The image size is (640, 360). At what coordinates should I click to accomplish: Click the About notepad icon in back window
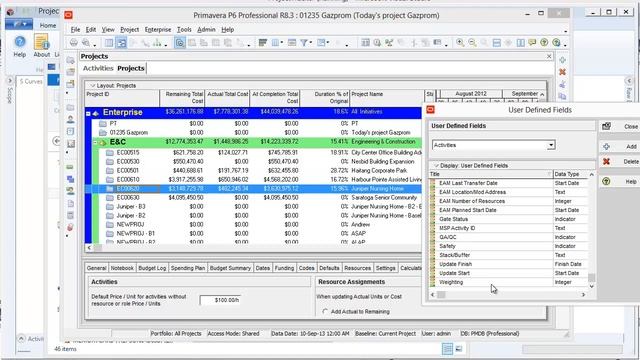click(x=41, y=42)
